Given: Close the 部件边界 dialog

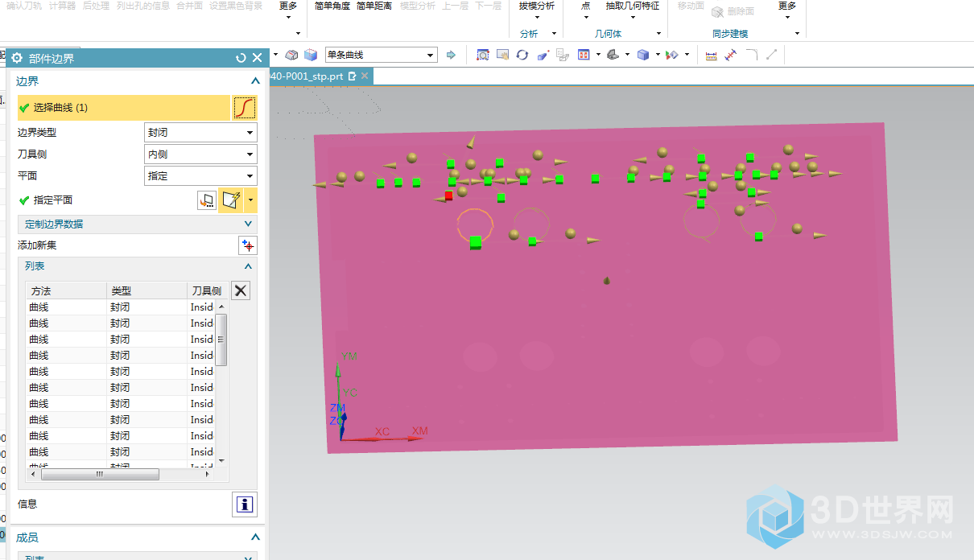Looking at the screenshot, I should pos(258,58).
